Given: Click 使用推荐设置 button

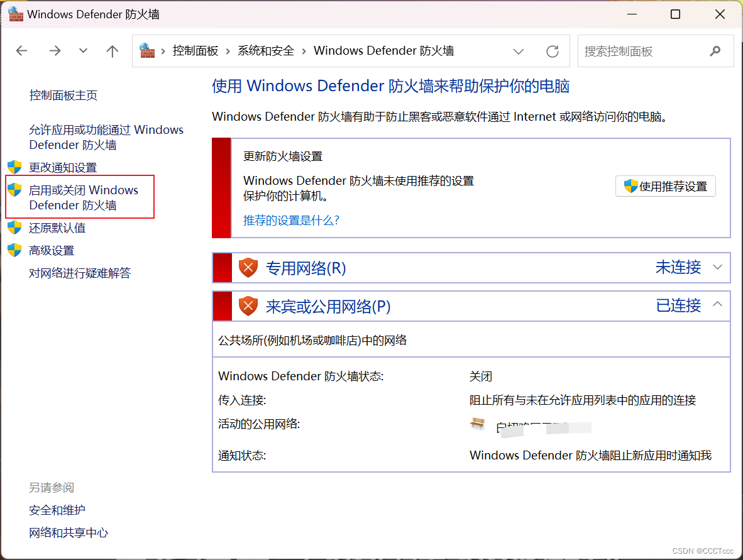Looking at the screenshot, I should (665, 186).
